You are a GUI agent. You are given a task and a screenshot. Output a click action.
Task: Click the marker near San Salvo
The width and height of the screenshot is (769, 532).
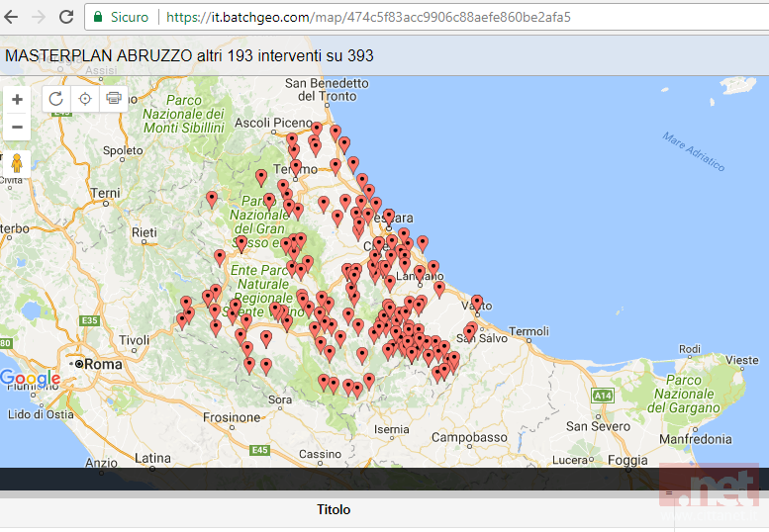469,332
